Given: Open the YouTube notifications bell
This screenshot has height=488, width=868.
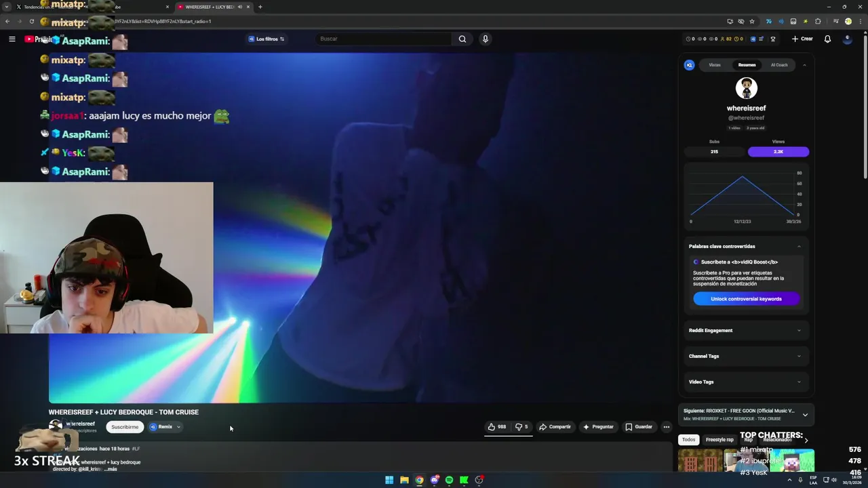Looking at the screenshot, I should (827, 39).
